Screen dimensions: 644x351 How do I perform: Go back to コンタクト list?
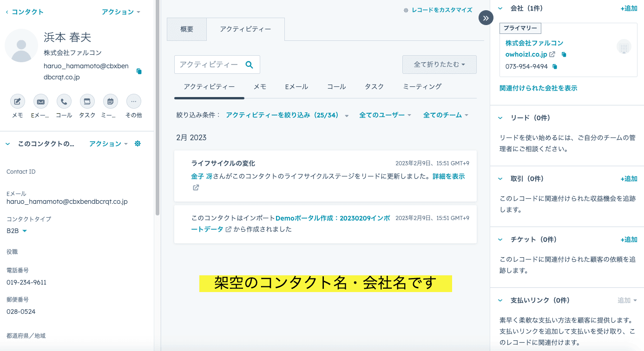(25, 12)
